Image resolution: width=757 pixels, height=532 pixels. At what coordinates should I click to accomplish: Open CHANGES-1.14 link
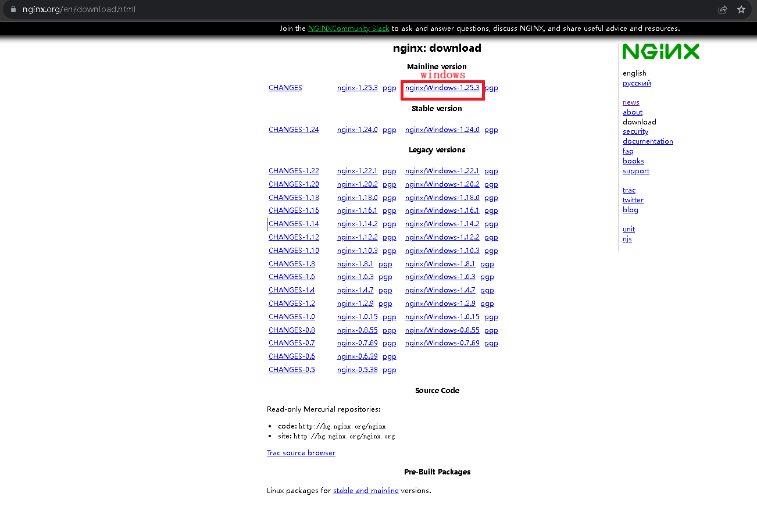294,224
